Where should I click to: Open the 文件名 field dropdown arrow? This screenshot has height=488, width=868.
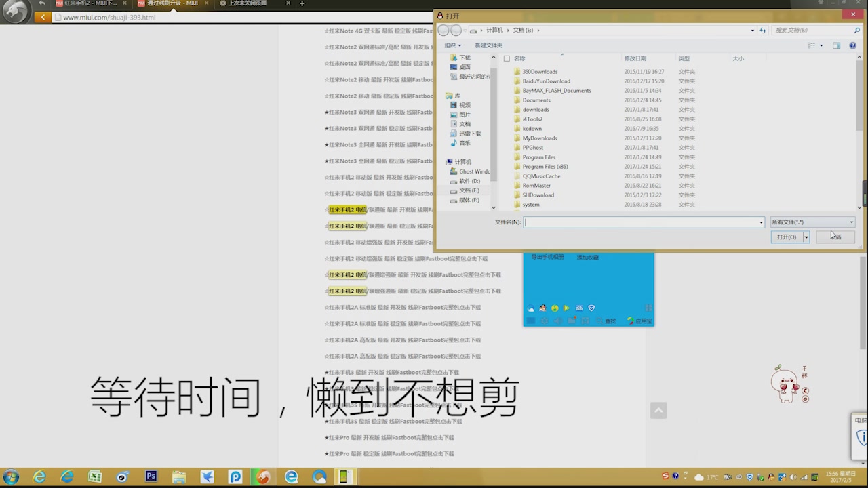point(761,222)
